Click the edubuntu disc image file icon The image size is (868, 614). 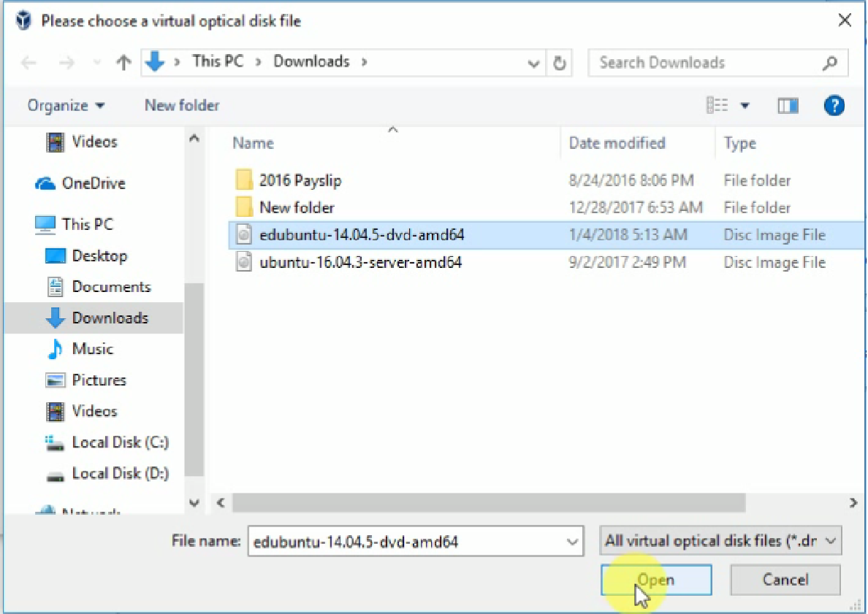[243, 234]
